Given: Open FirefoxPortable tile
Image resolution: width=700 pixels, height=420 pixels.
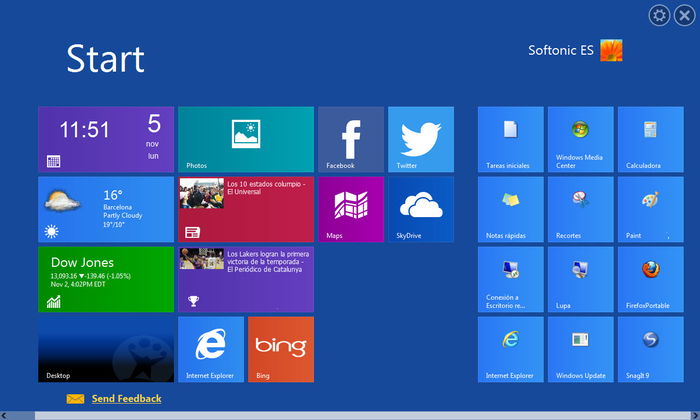Looking at the screenshot, I should point(650,279).
